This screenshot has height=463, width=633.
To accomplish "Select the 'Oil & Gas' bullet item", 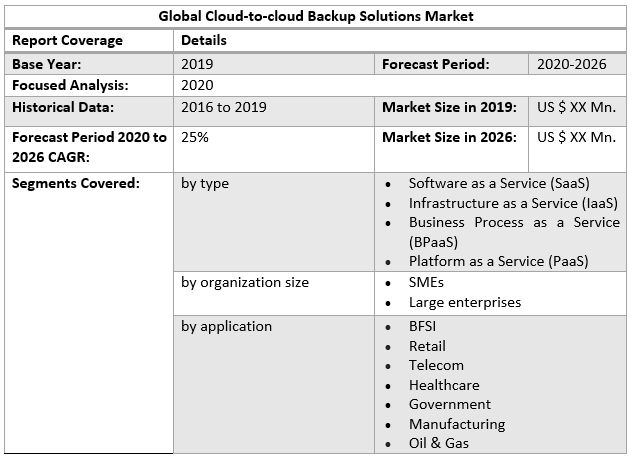I will pyautogui.click(x=438, y=443).
